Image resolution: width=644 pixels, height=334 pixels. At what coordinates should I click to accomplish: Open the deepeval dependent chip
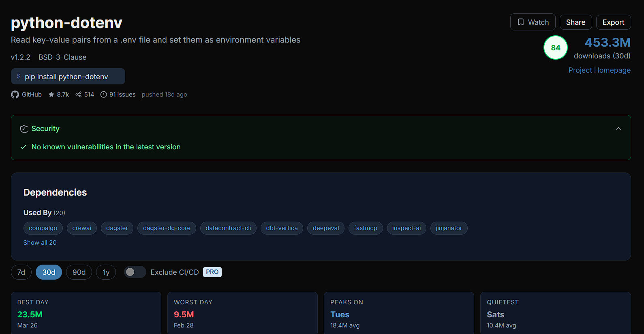326,228
